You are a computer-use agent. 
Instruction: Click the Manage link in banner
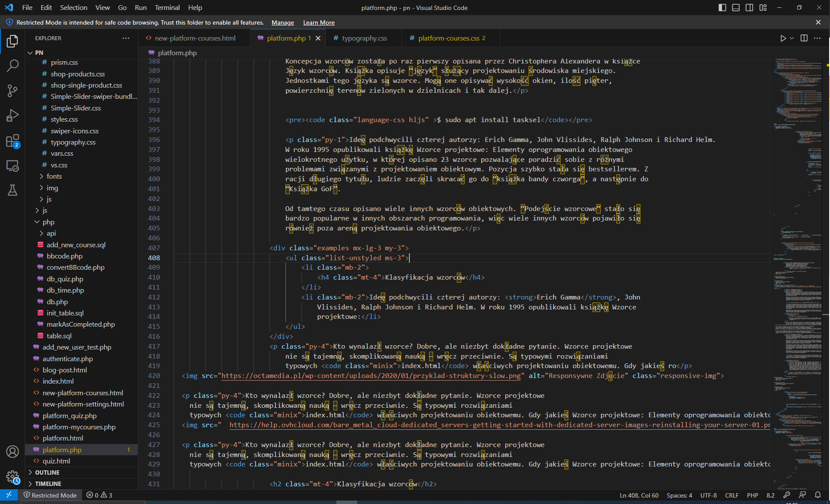[x=282, y=22]
